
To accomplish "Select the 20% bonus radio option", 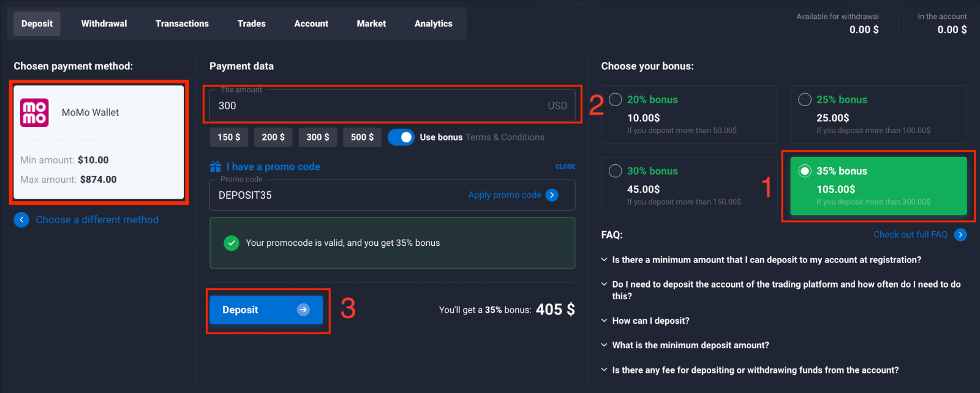I will [616, 100].
